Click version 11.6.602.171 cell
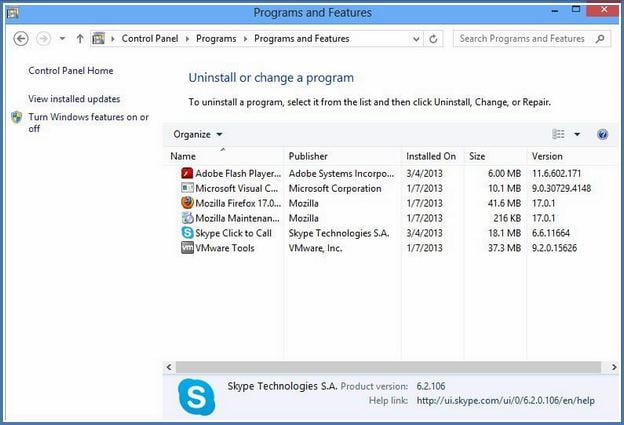Viewport: 624px width, 425px height. 556,174
